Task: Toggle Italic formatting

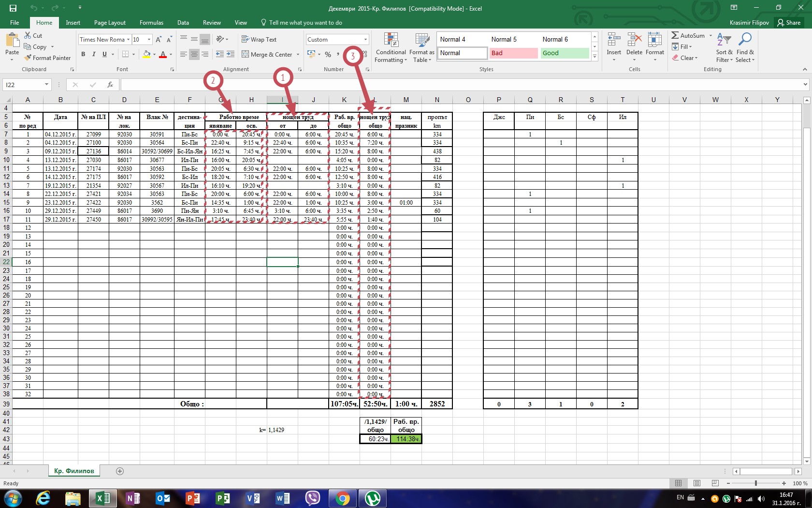Action: pos(94,54)
